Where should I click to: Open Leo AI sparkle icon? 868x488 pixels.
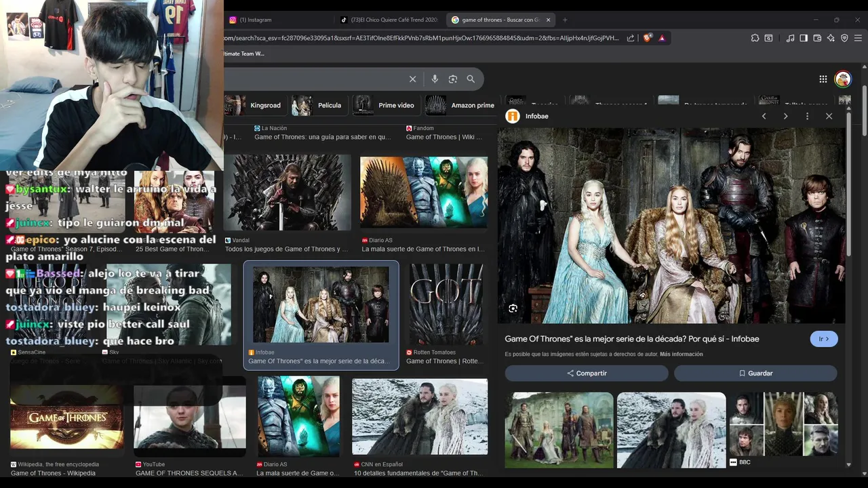831,38
